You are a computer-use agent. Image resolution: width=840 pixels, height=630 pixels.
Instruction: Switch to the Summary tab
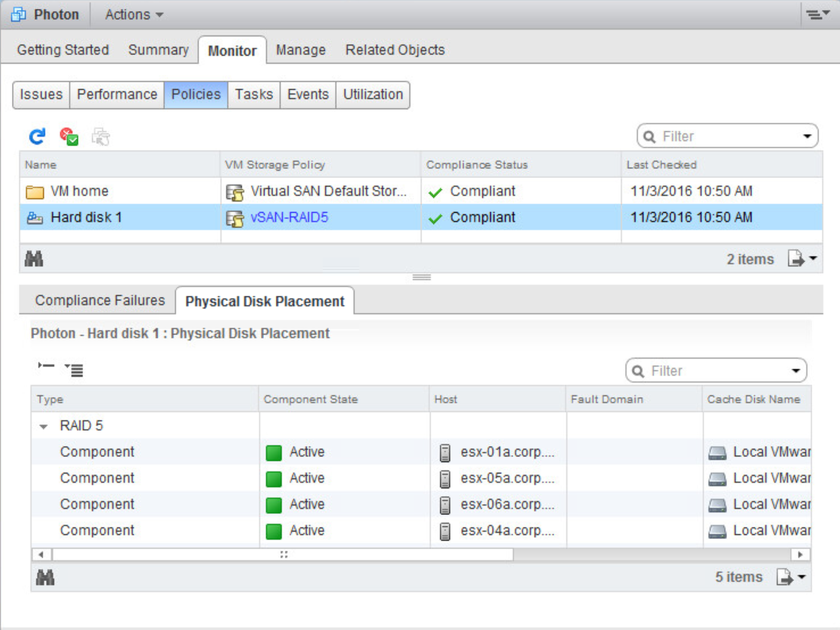(158, 50)
